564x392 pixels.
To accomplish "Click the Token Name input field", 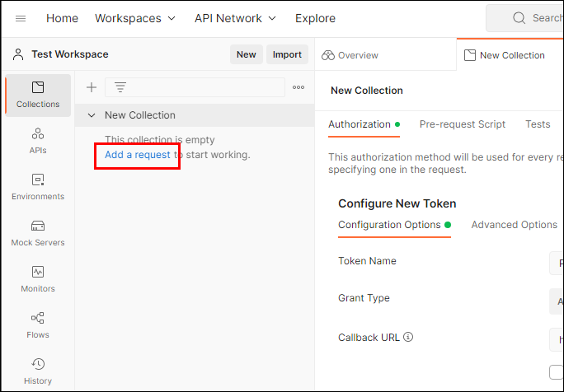I will [557, 264].
